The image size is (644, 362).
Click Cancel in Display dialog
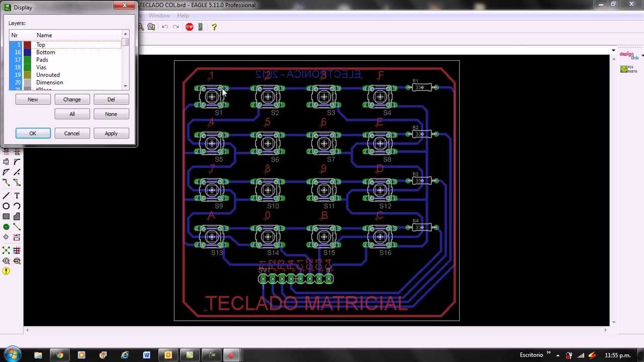click(72, 133)
